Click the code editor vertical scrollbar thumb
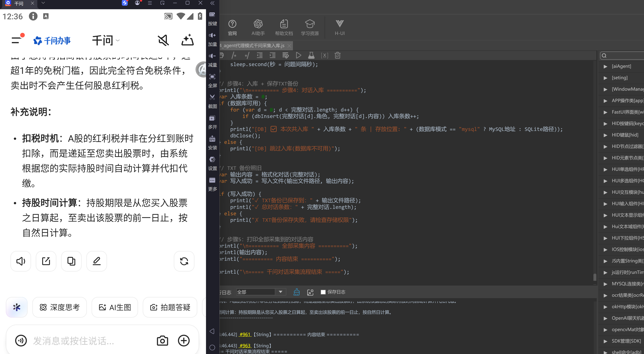This screenshot has width=644, height=354. pyautogui.click(x=595, y=277)
